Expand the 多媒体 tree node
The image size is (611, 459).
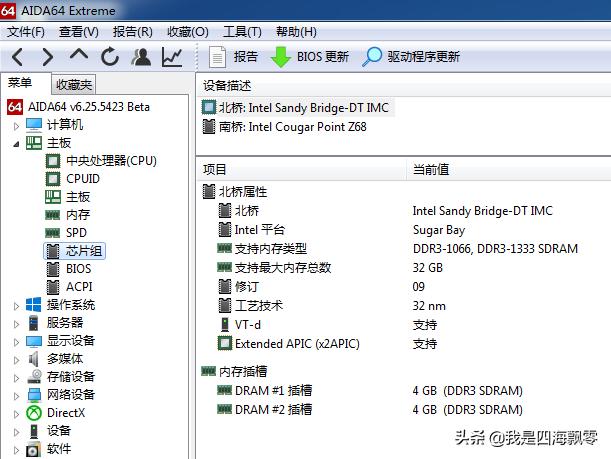pyautogui.click(x=16, y=360)
